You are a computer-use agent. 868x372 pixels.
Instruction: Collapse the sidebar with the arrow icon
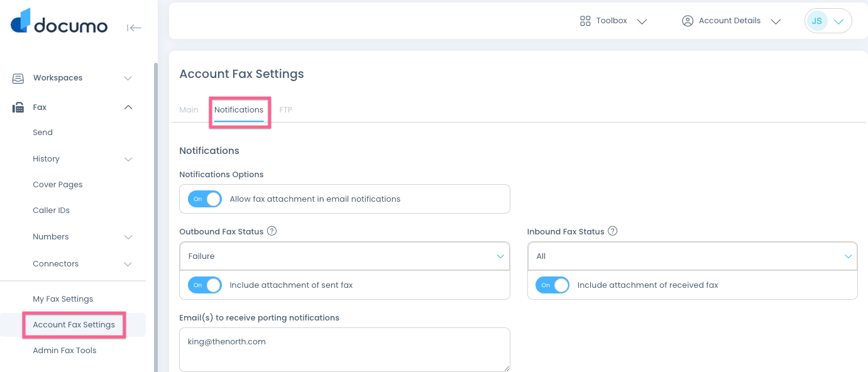pyautogui.click(x=134, y=28)
